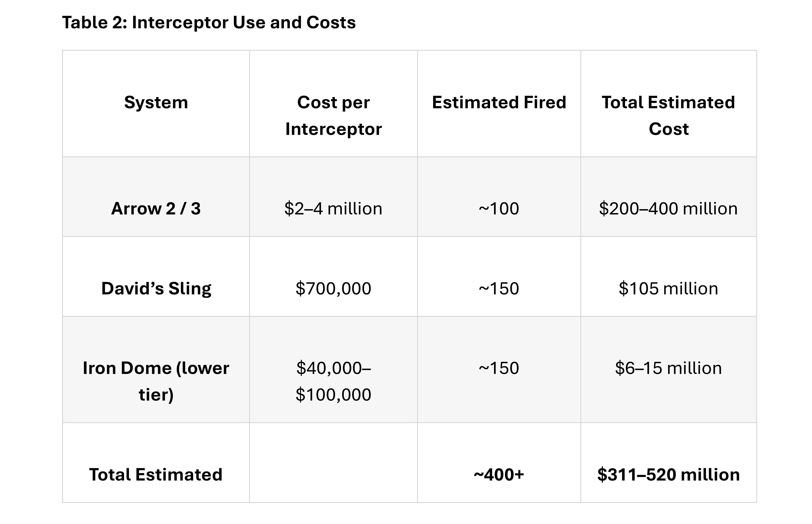
Task: Click the '$2–4 million' cost cell
Action: pos(333,208)
